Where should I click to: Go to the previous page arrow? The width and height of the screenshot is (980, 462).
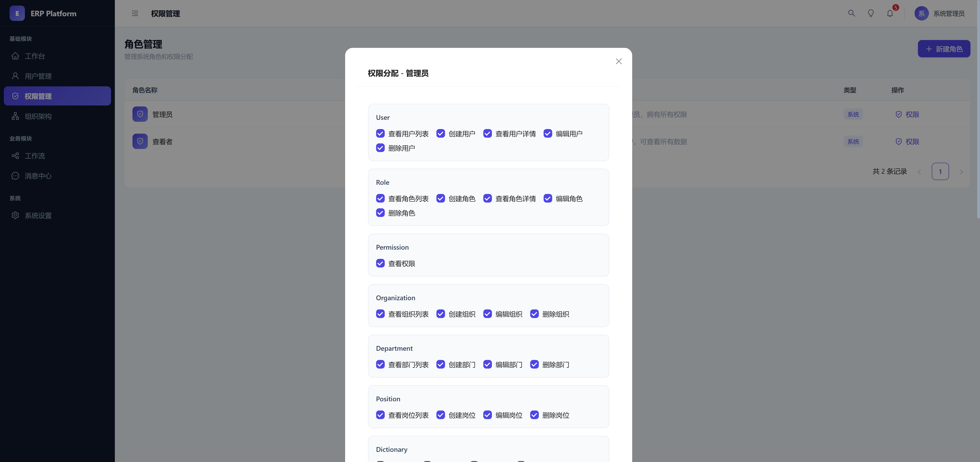click(x=919, y=172)
